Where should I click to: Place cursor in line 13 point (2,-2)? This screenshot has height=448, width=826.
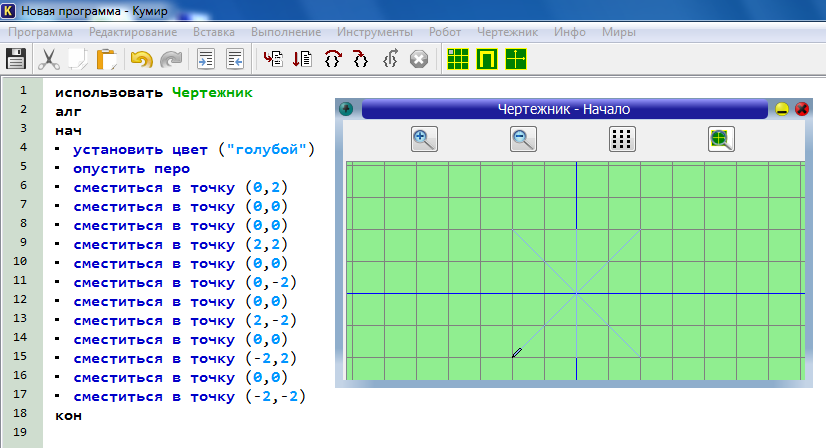[x=271, y=320]
